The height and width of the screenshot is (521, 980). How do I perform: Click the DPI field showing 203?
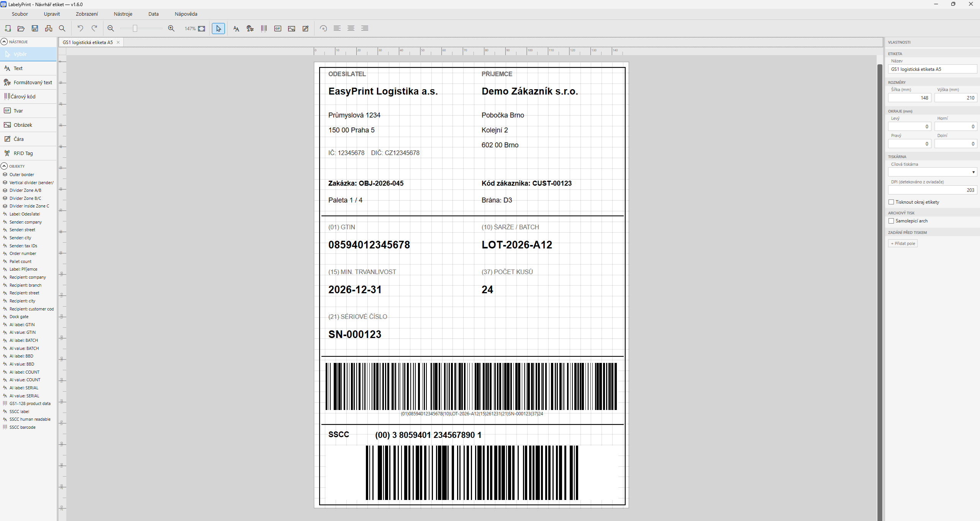pos(932,190)
